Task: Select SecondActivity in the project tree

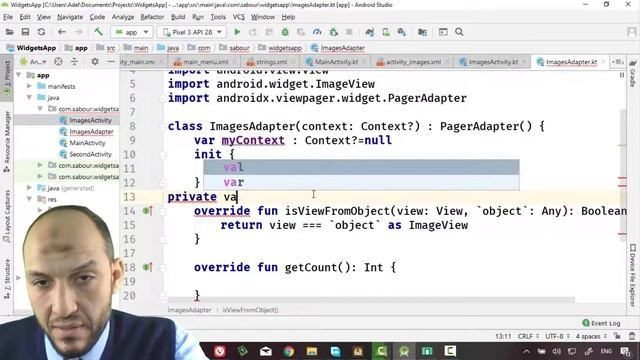Action: [x=90, y=154]
